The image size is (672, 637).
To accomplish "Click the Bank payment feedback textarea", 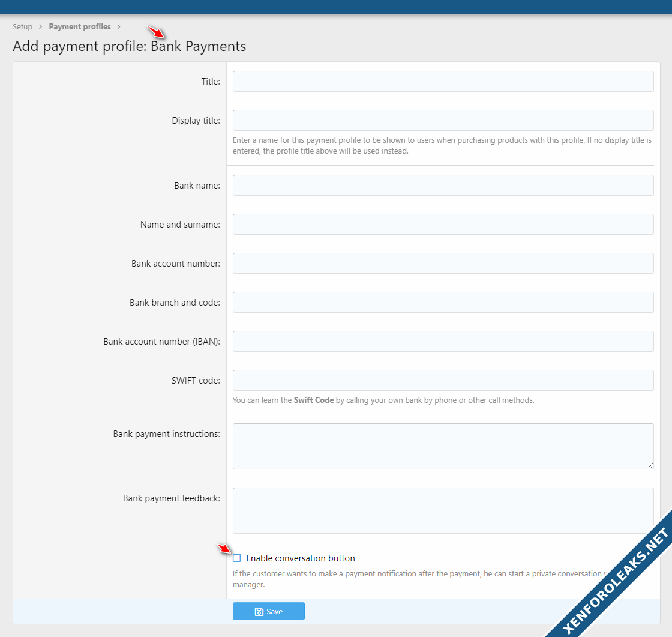I will 443,510.
